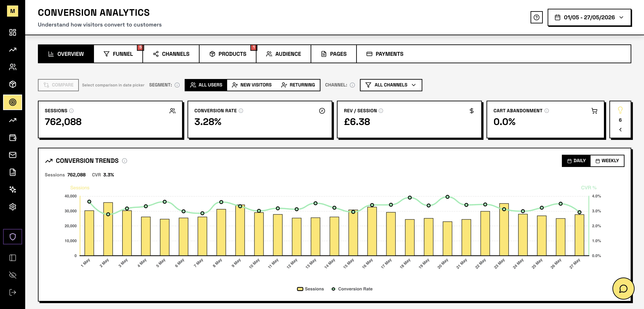
Task: Select the highlighted conversion target sidebar icon
Action: coord(12,102)
